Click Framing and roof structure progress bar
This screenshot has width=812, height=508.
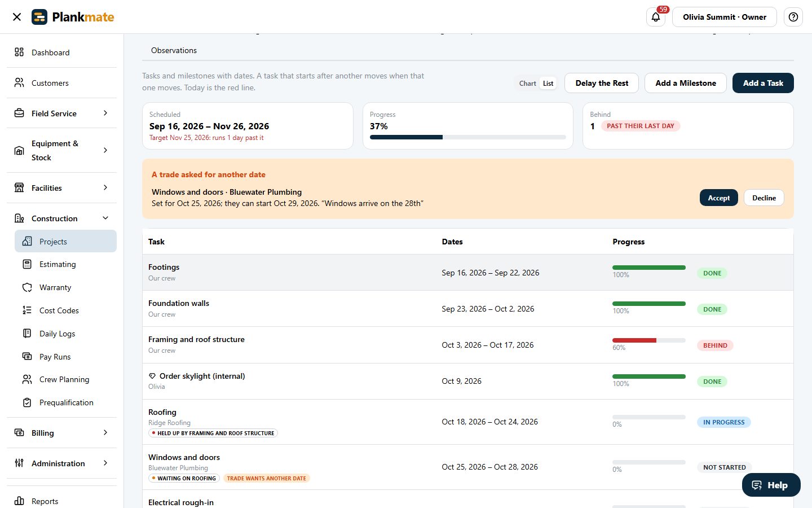pyautogui.click(x=649, y=340)
